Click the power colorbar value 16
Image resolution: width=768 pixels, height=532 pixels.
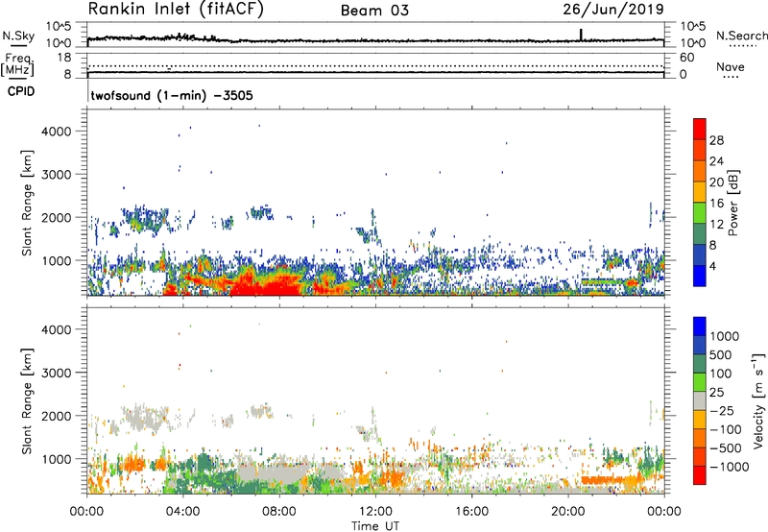(716, 204)
